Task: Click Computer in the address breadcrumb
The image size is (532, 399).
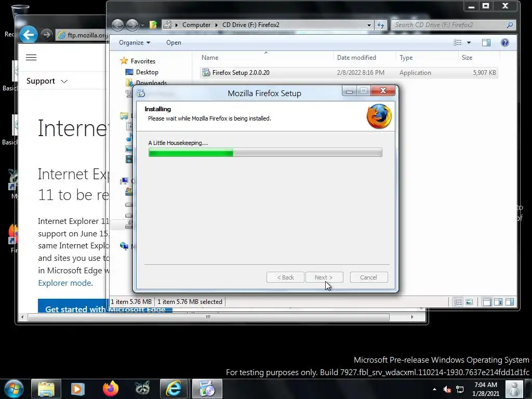Action: 196,25
